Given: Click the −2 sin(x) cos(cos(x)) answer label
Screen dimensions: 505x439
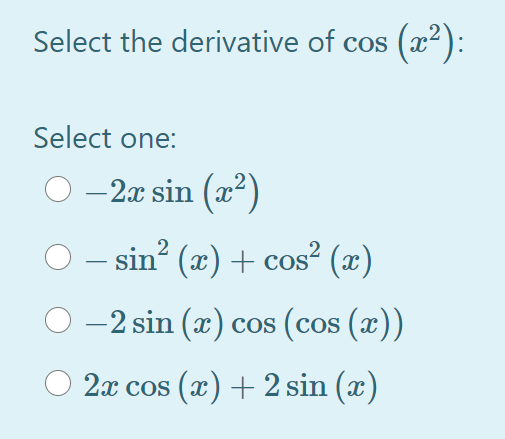Looking at the screenshot, I should point(244,323).
